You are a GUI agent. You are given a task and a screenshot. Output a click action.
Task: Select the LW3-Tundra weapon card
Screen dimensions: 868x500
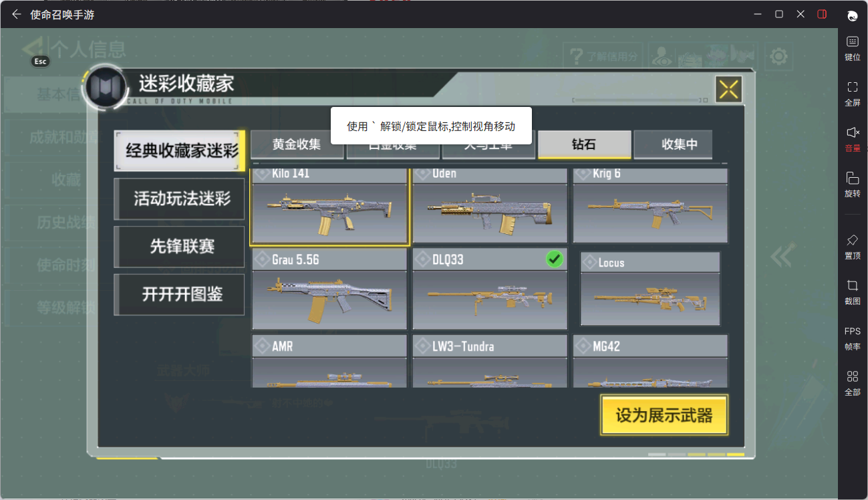pos(490,362)
